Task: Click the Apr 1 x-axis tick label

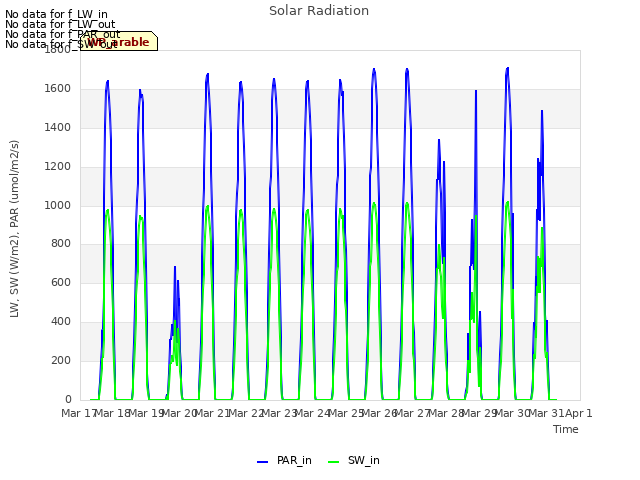Action: click(x=579, y=413)
